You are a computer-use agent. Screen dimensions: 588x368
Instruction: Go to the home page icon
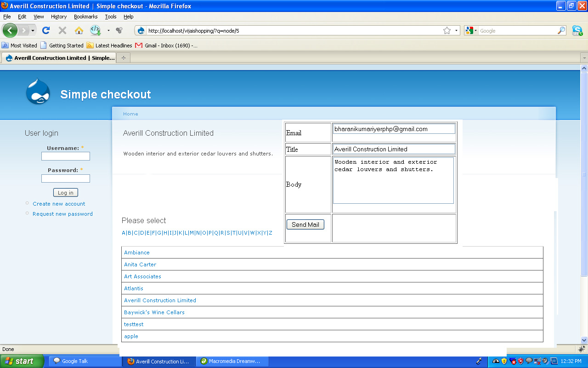(79, 31)
